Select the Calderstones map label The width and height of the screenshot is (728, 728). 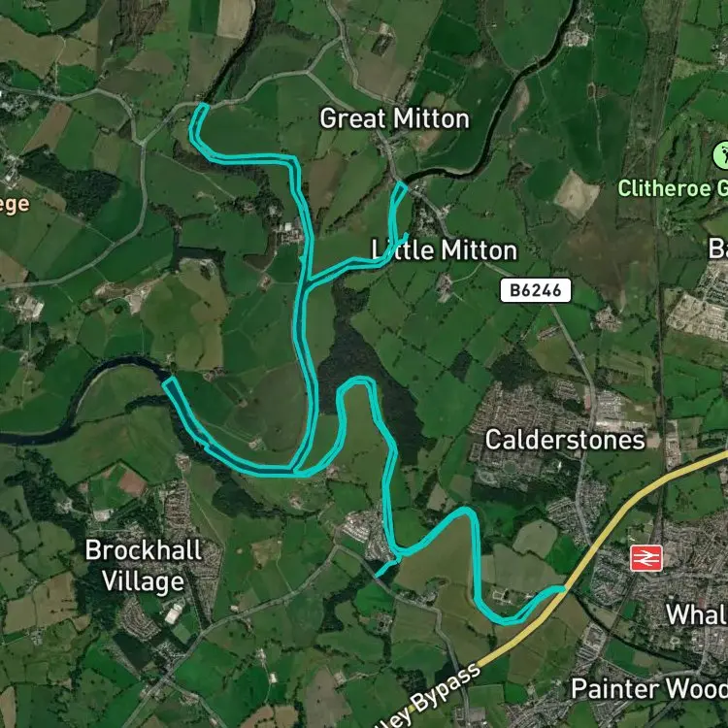click(x=565, y=439)
